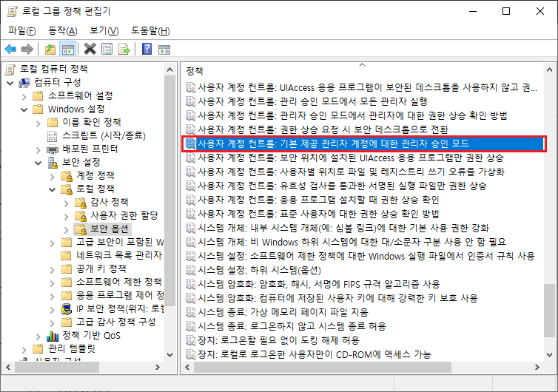Click the 소프트웨어 설정 folder icon
Image resolution: width=558 pixels, height=392 pixels.
(x=38, y=95)
